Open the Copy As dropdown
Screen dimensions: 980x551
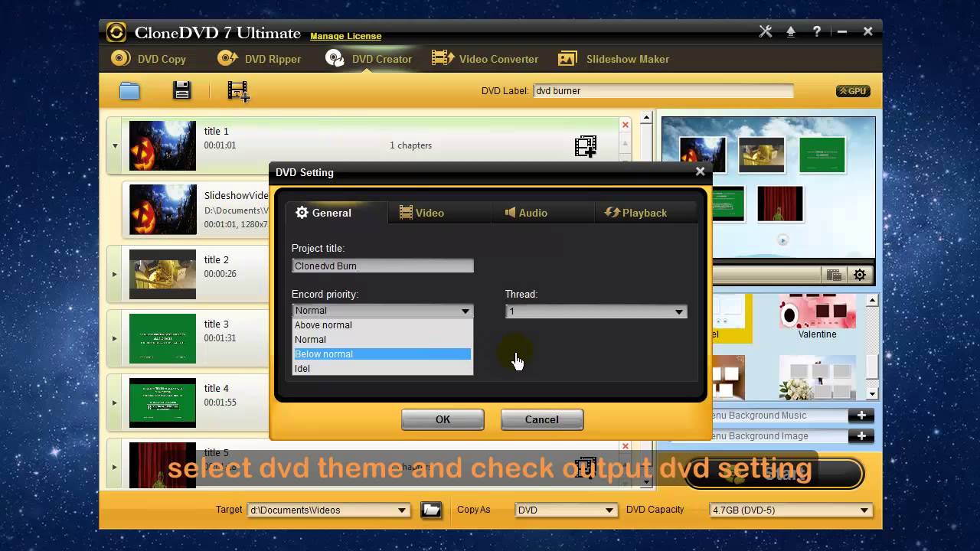[x=566, y=510]
